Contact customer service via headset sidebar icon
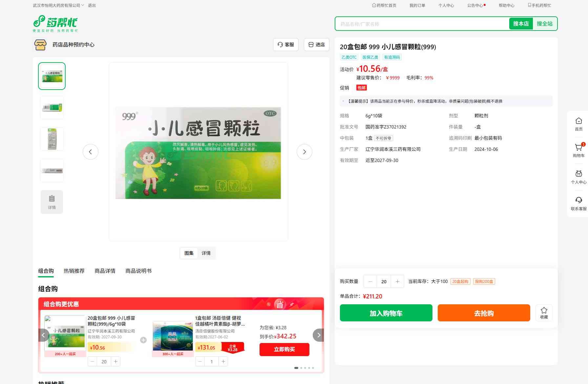588x384 pixels. 578,203
